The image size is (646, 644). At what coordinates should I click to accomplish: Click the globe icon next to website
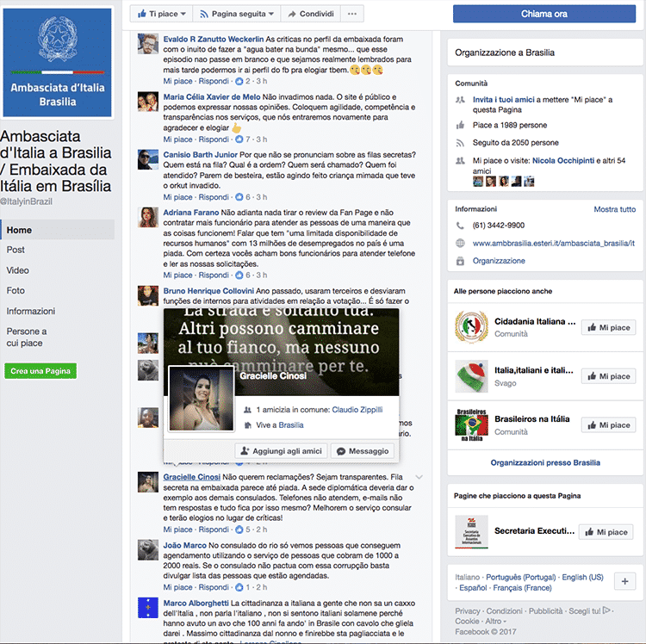460,244
